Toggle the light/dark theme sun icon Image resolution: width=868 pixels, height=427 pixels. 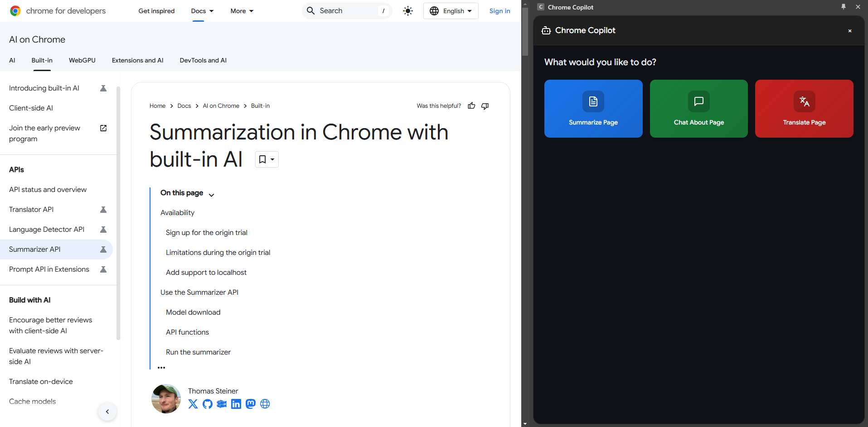point(408,11)
